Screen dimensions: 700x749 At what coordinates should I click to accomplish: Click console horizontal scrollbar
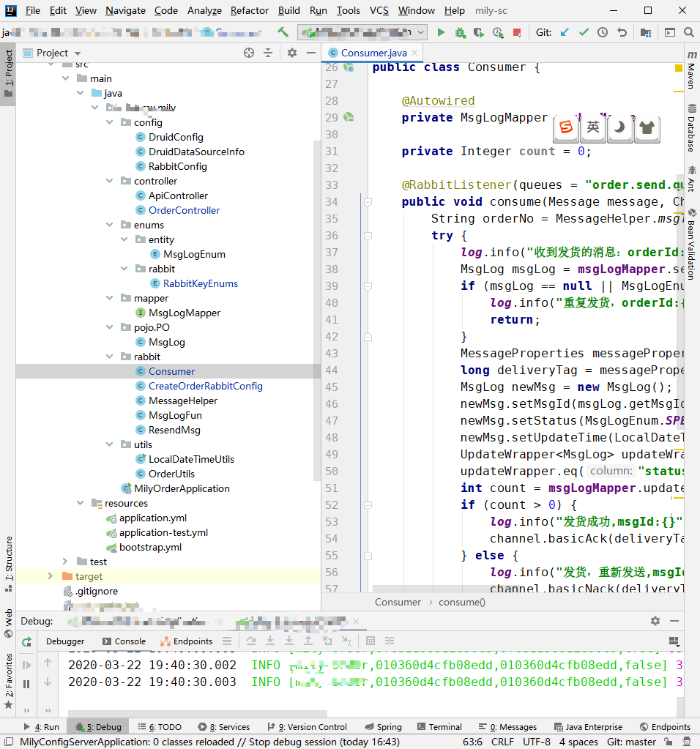click(x=198, y=714)
